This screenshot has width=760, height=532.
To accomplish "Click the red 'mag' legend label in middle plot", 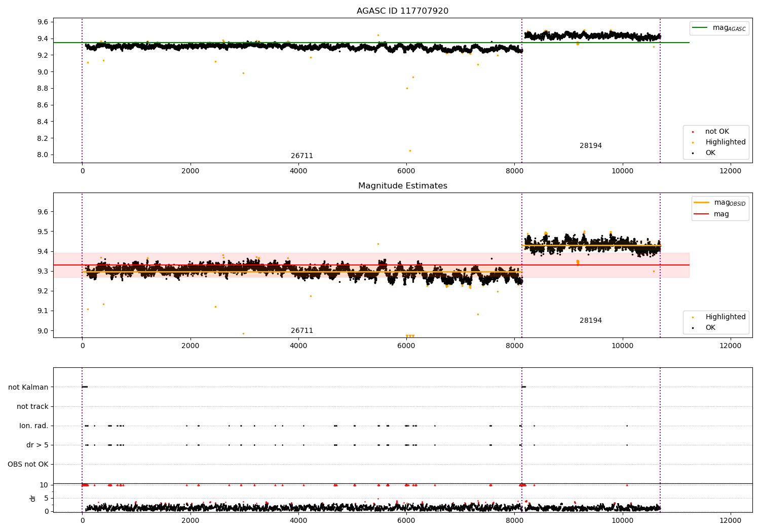I will click(x=721, y=214).
